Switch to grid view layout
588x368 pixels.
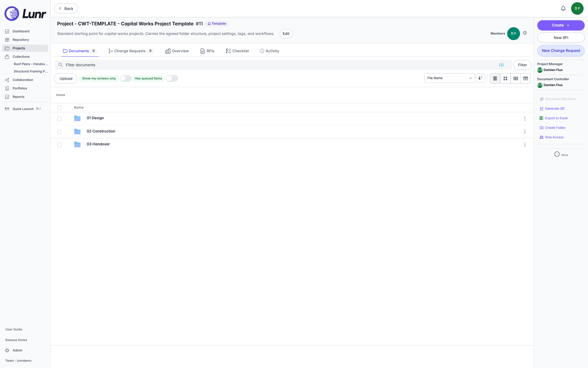[x=505, y=78]
